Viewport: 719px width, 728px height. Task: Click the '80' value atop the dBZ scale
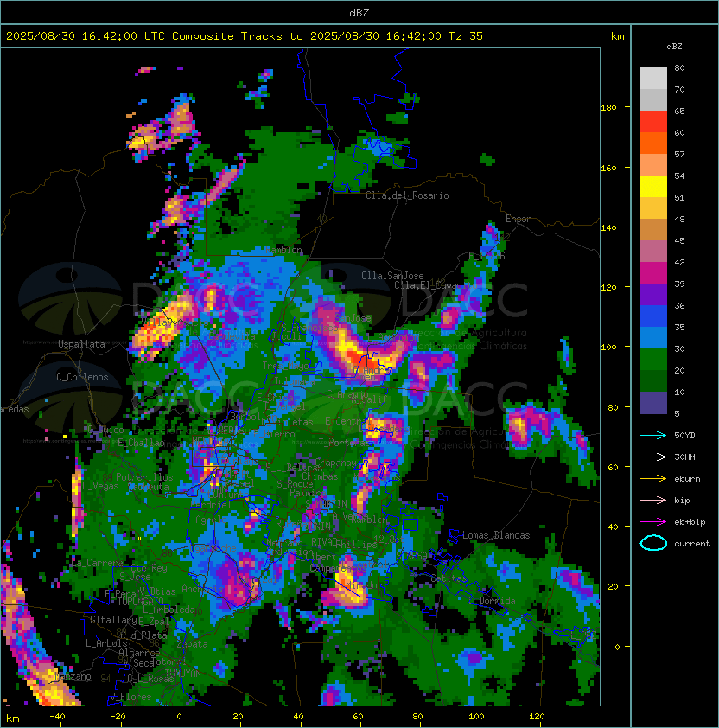coord(679,67)
